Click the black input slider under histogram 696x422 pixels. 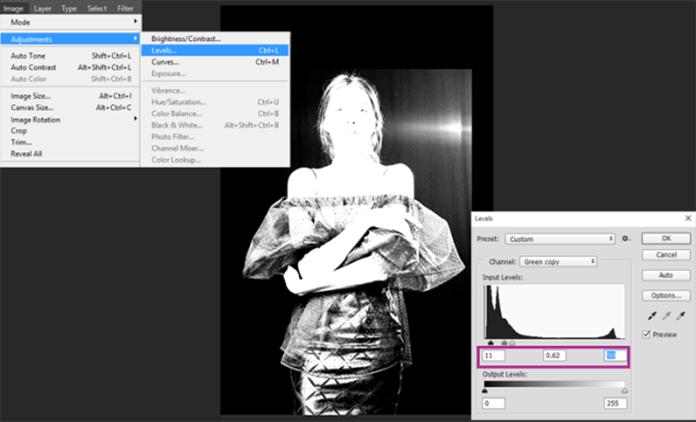(489, 343)
